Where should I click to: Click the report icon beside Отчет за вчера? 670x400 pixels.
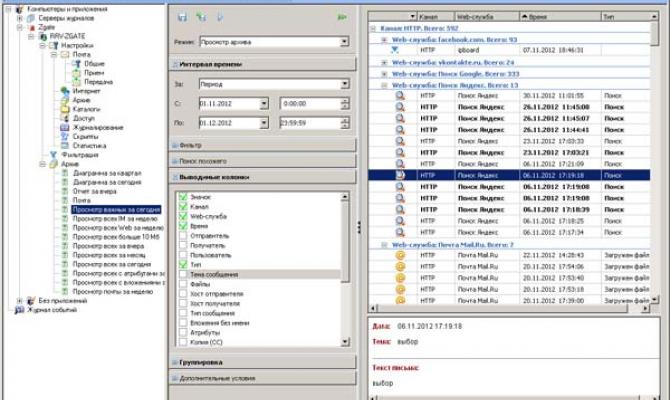(x=65, y=191)
